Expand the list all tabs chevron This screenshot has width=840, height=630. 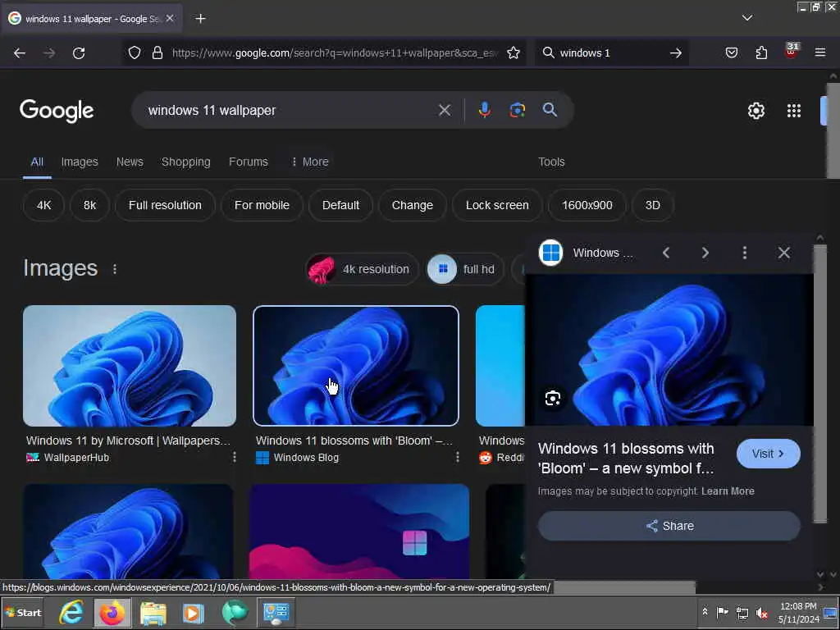[x=747, y=18]
